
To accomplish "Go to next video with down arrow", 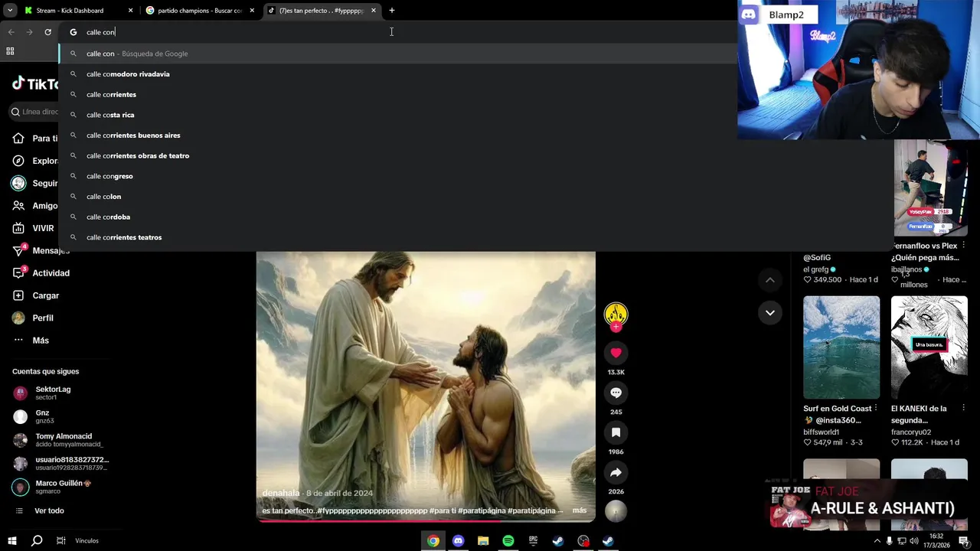I will click(x=770, y=312).
